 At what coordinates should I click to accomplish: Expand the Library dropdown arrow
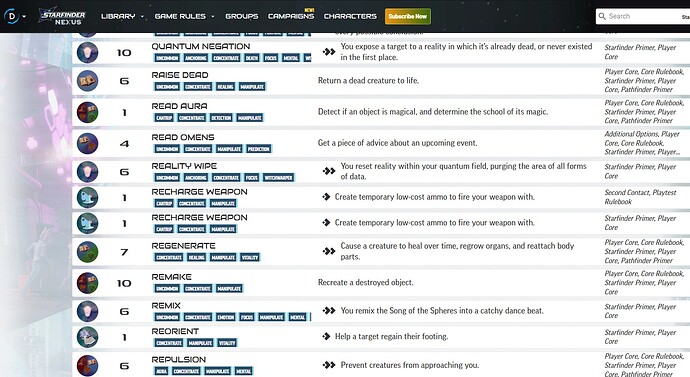click(142, 17)
